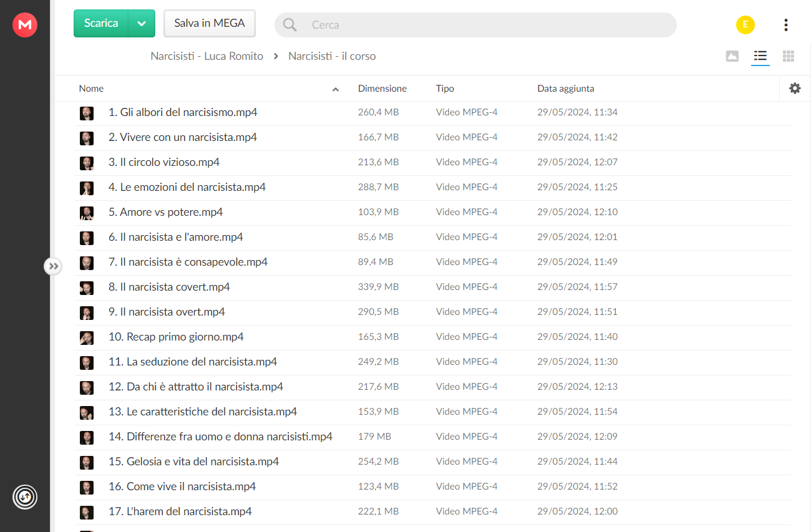Click the MEGA logo icon
This screenshot has width=811, height=532.
tap(25, 24)
